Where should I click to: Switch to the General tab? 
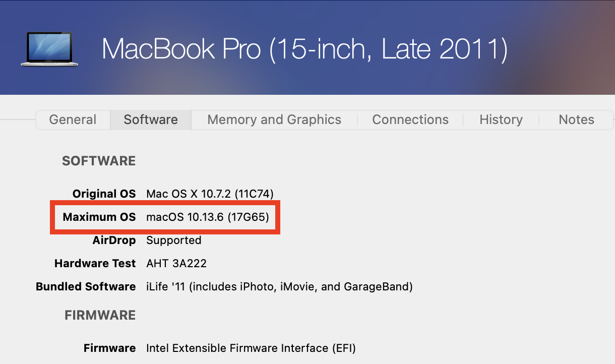(x=73, y=120)
